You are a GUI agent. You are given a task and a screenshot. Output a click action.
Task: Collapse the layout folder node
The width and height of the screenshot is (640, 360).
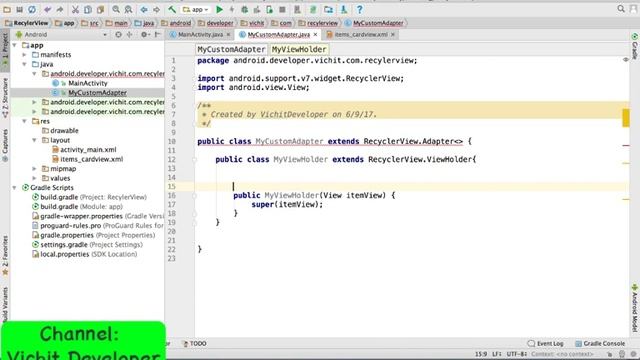pos(35,140)
